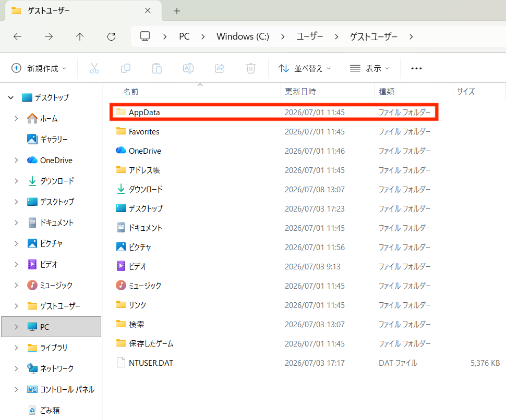
Task: Sort by 種類 column header
Action: 387,92
